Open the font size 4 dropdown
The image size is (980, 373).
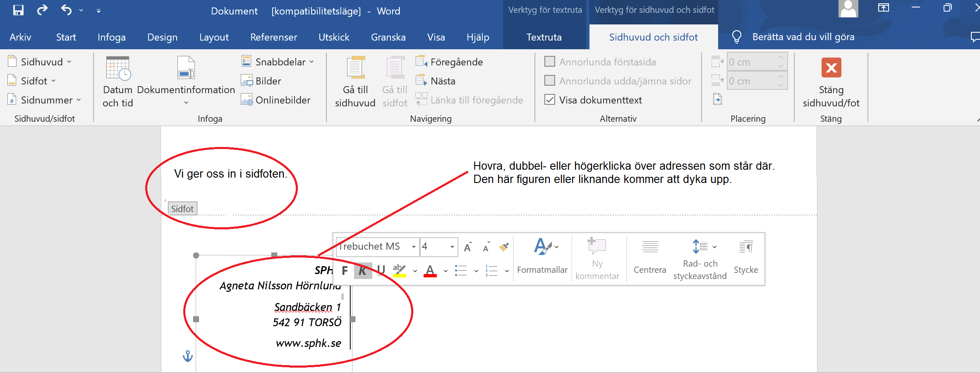(452, 247)
